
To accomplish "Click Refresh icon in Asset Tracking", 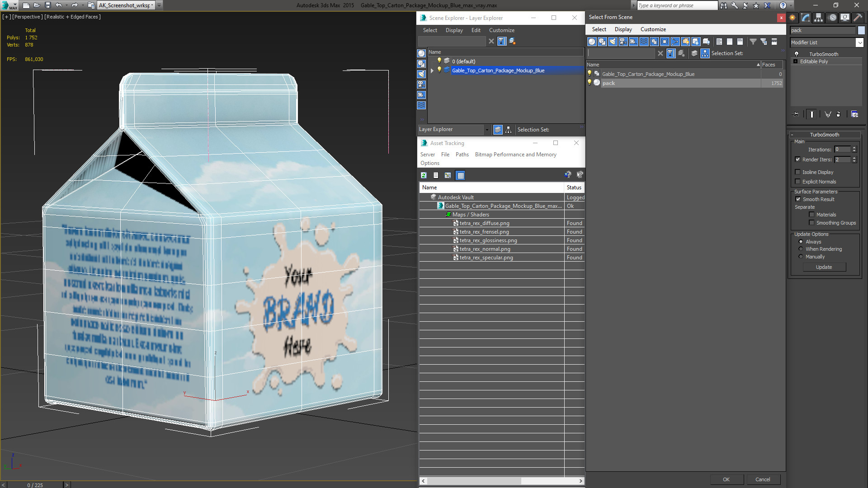I will pos(424,175).
